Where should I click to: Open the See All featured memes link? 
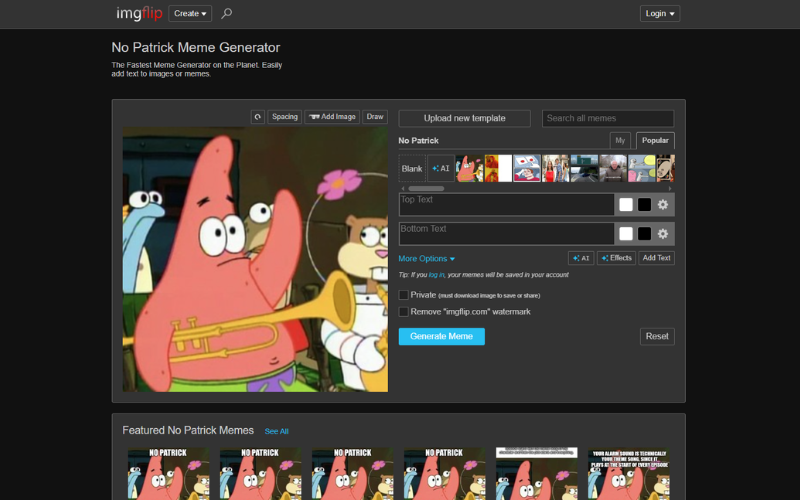pos(277,431)
